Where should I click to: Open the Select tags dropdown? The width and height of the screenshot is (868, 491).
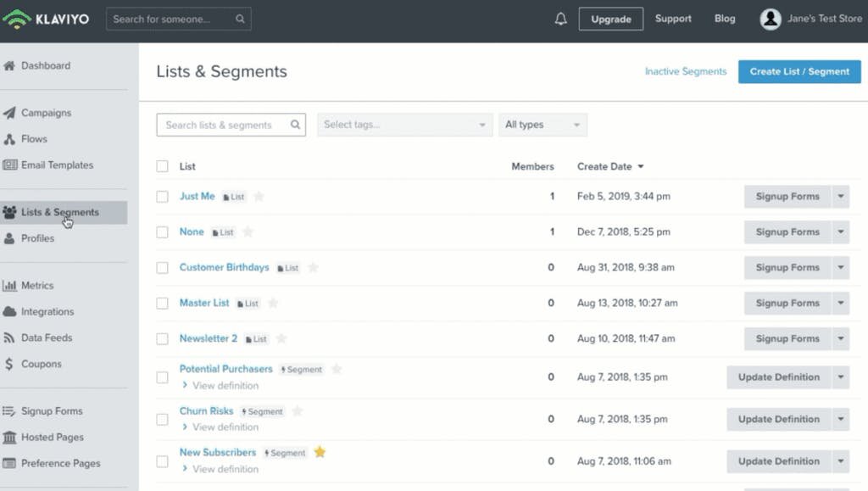pos(404,125)
